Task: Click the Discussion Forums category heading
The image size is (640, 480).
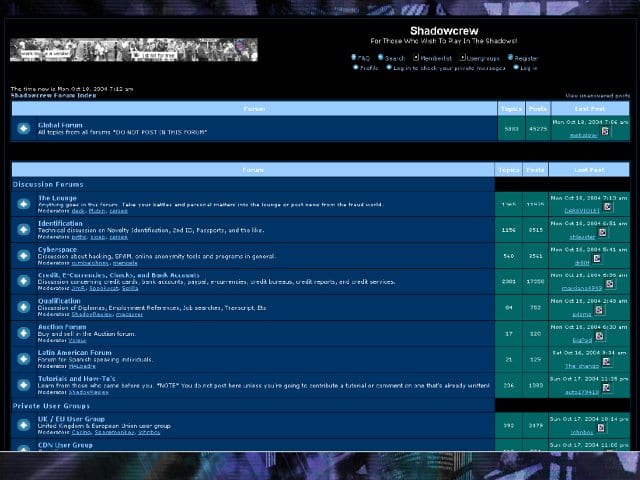Action: coord(48,184)
